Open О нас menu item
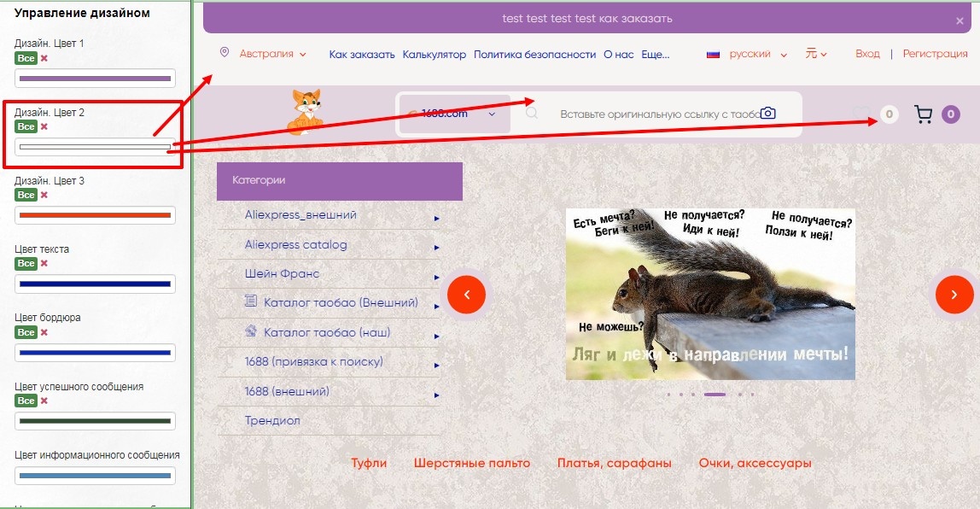 coord(619,55)
